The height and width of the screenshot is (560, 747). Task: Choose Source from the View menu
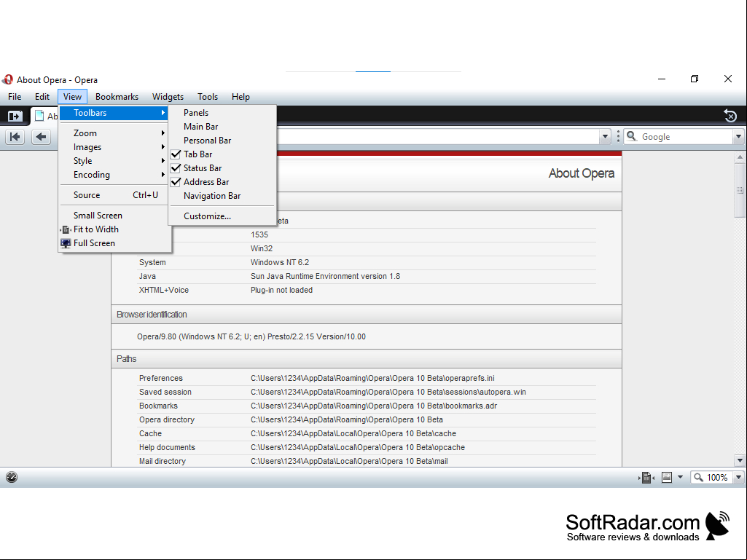114,195
